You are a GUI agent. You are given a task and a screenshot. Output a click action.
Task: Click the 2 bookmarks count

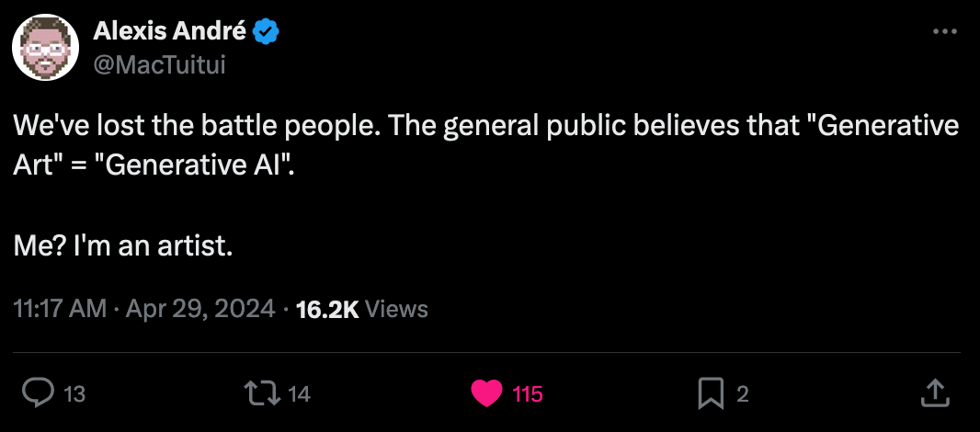tap(743, 394)
